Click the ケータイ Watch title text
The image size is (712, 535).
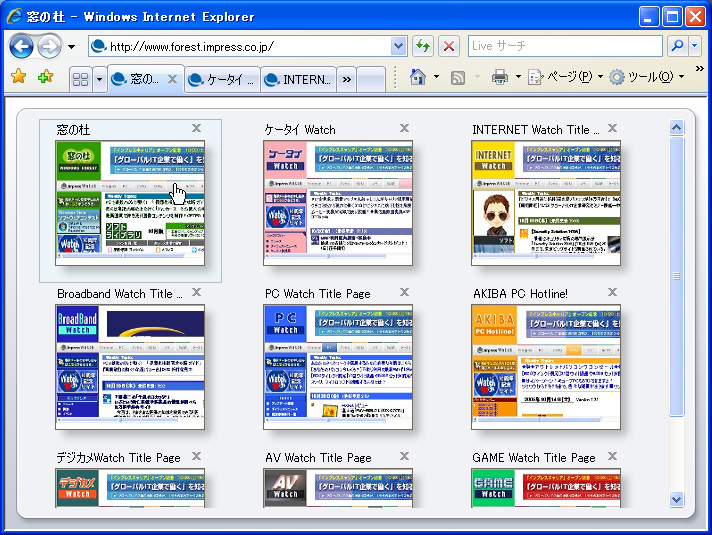300,130
